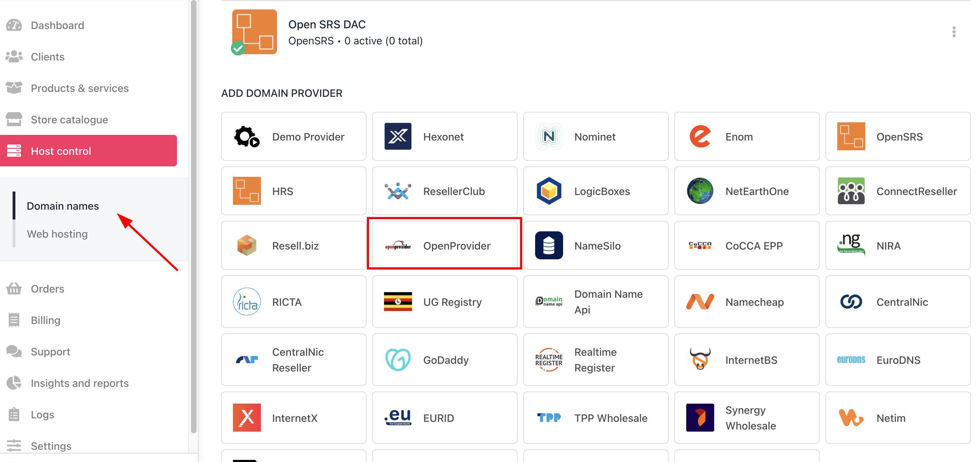Click the CoCCA EPP logo

(700, 246)
